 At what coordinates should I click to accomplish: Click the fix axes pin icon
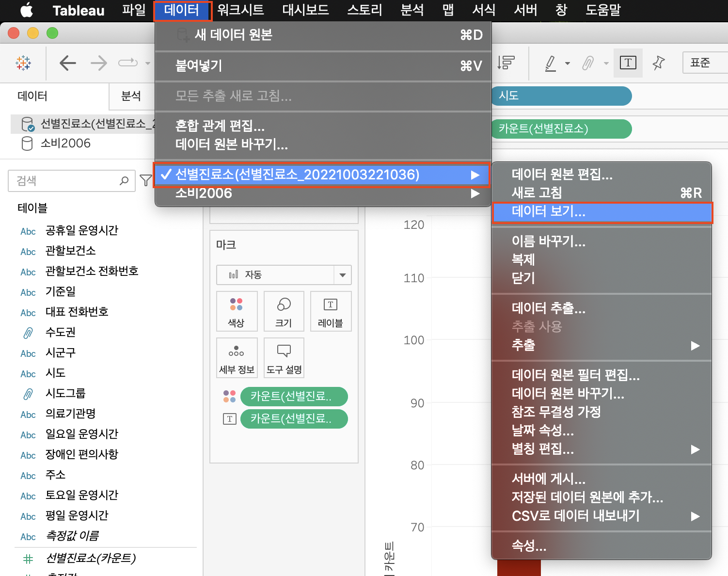pyautogui.click(x=658, y=63)
